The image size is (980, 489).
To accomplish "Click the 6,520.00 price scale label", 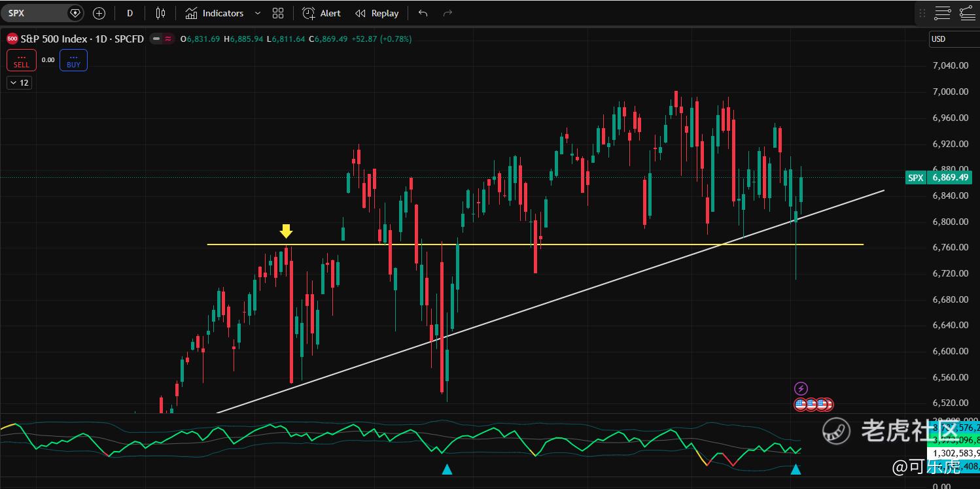I will point(950,403).
